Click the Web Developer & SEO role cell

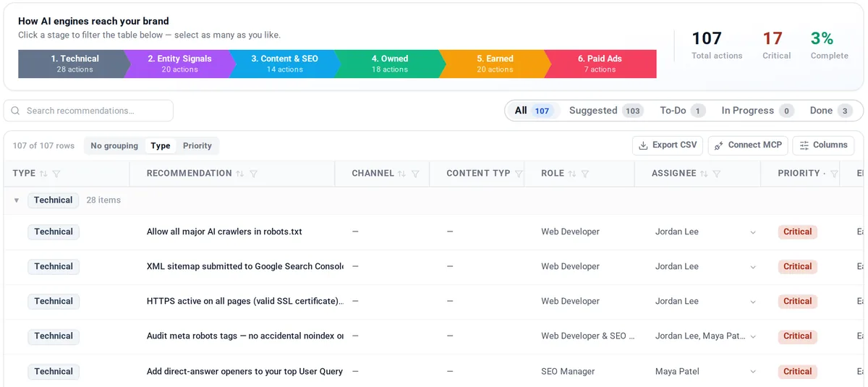point(588,336)
